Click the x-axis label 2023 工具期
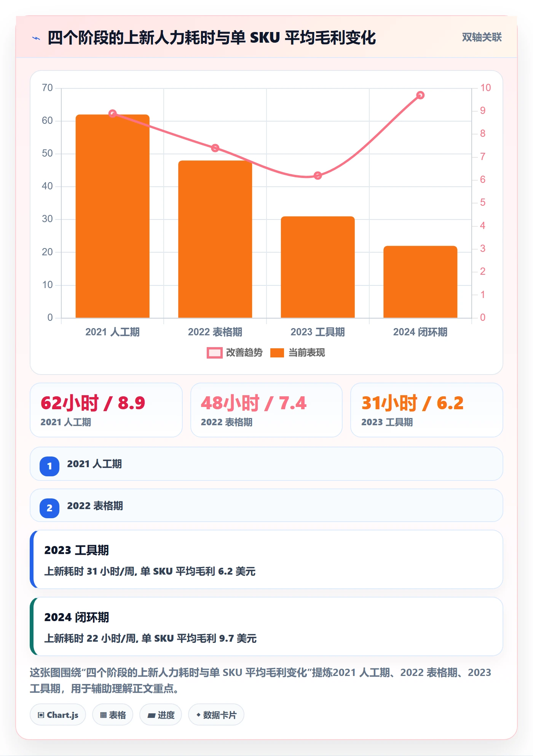 point(318,332)
